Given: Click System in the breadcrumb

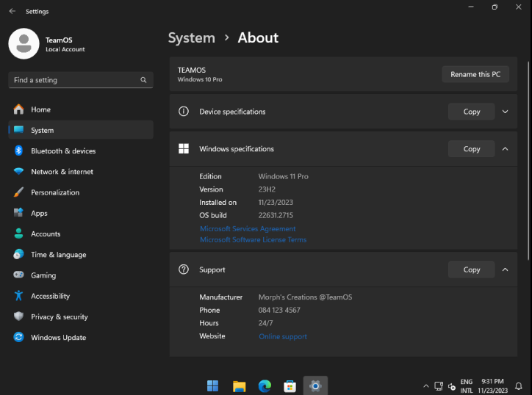Looking at the screenshot, I should 192,37.
